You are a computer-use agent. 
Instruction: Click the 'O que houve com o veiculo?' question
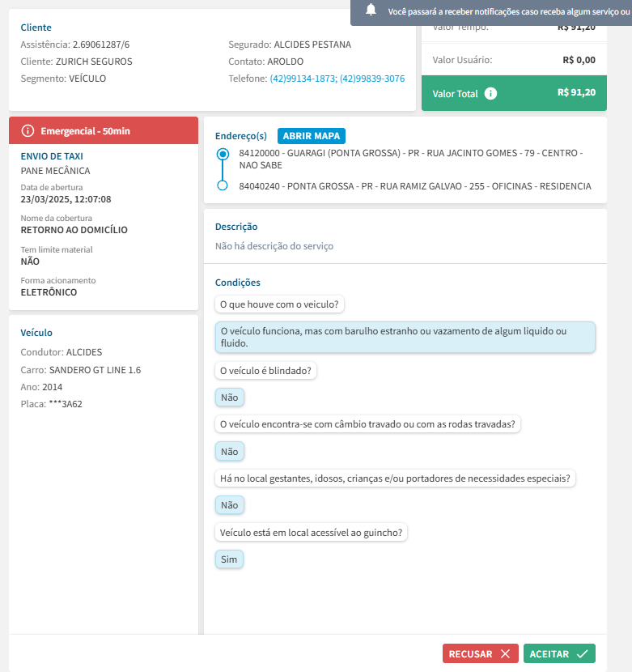pos(281,304)
